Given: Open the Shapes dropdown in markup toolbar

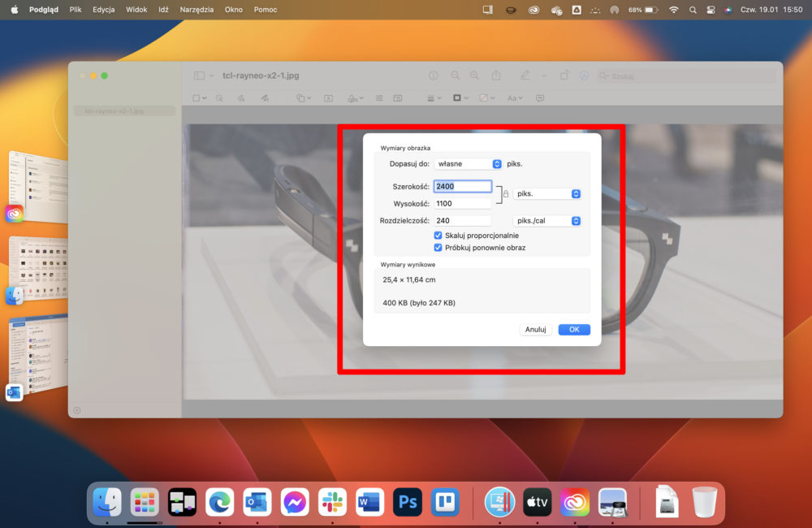Looking at the screenshot, I should [302, 98].
